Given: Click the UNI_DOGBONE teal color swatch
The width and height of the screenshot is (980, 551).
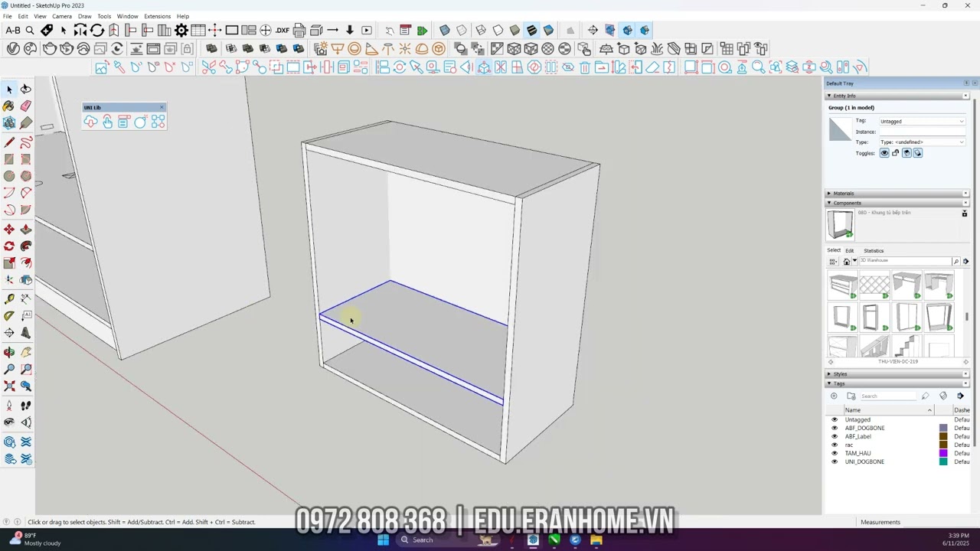Looking at the screenshot, I should click(943, 461).
